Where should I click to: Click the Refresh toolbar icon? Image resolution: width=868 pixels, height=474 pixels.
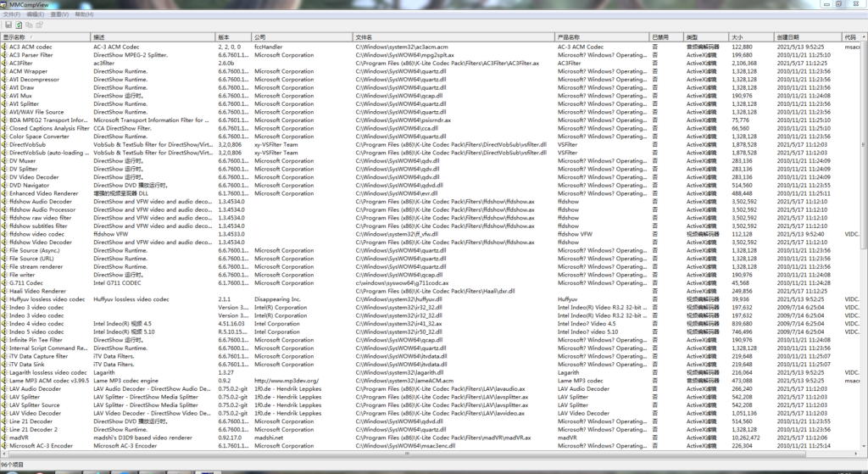(x=19, y=25)
